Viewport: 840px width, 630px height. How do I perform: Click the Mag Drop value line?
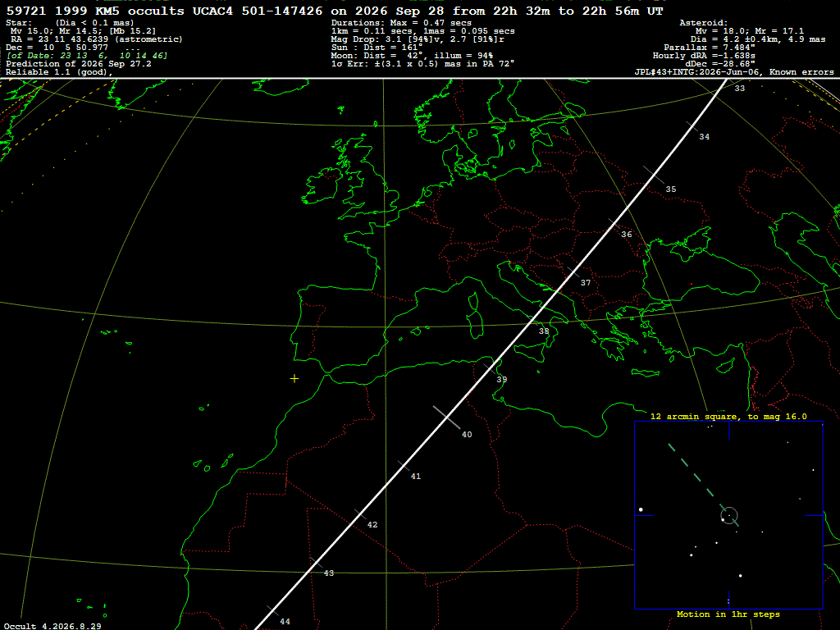coord(418,39)
